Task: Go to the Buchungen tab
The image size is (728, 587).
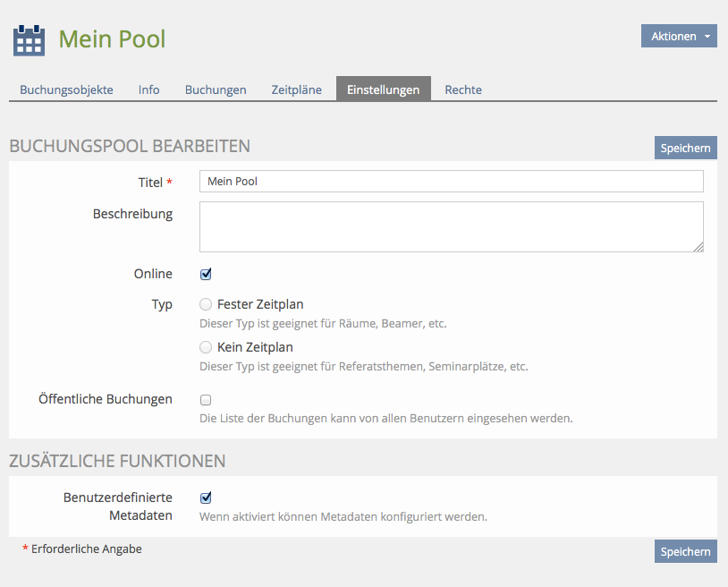Action: 216,89
